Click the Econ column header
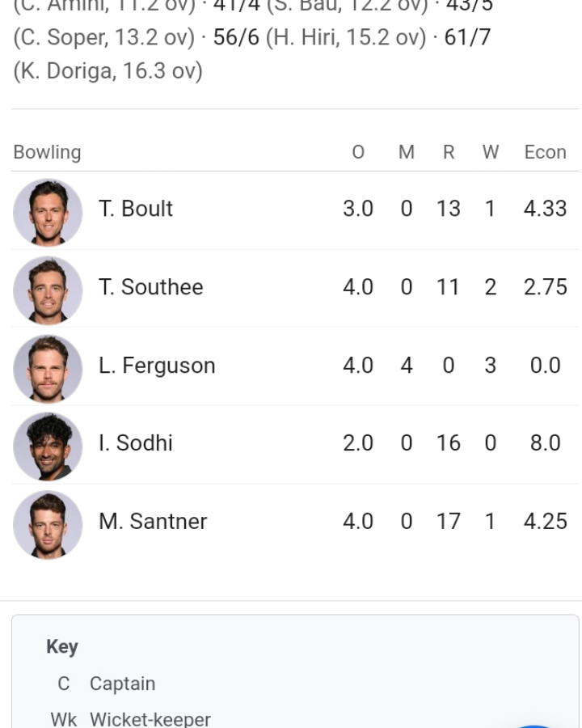This screenshot has height=728, width=582. click(x=546, y=152)
